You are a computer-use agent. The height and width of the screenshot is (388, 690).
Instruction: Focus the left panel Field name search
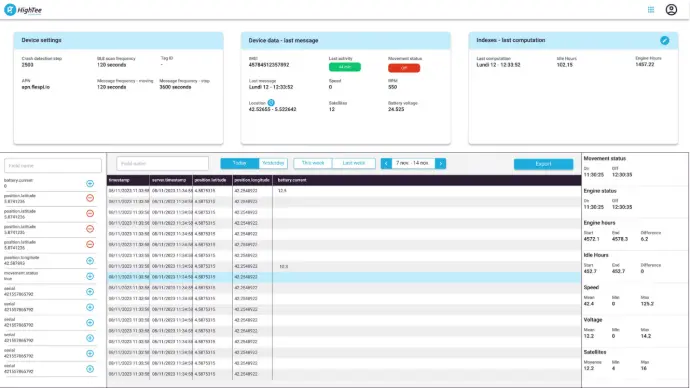point(53,166)
